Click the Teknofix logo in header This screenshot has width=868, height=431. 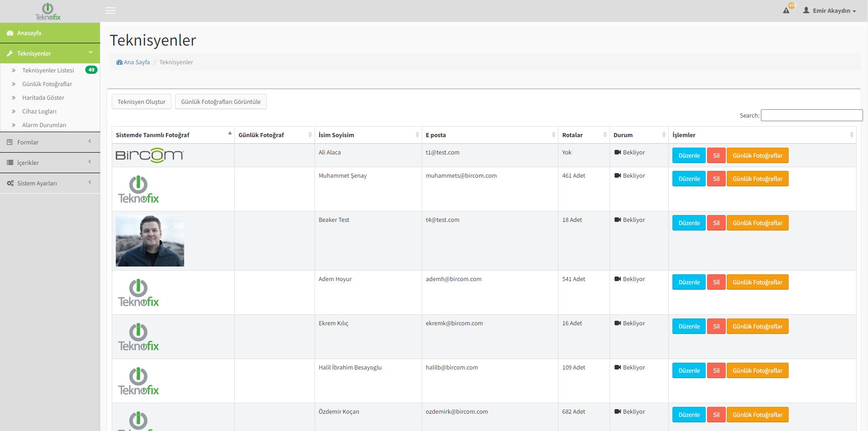(48, 11)
